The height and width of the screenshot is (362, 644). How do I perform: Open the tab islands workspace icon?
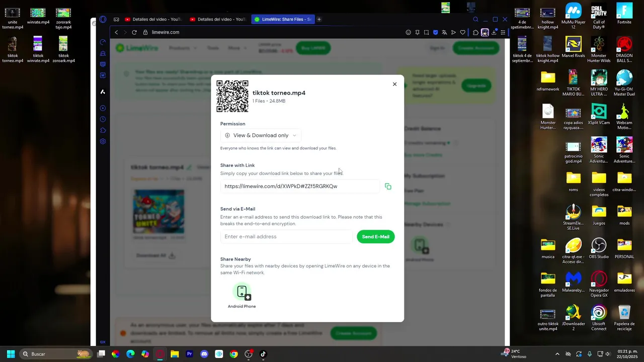[x=116, y=19]
